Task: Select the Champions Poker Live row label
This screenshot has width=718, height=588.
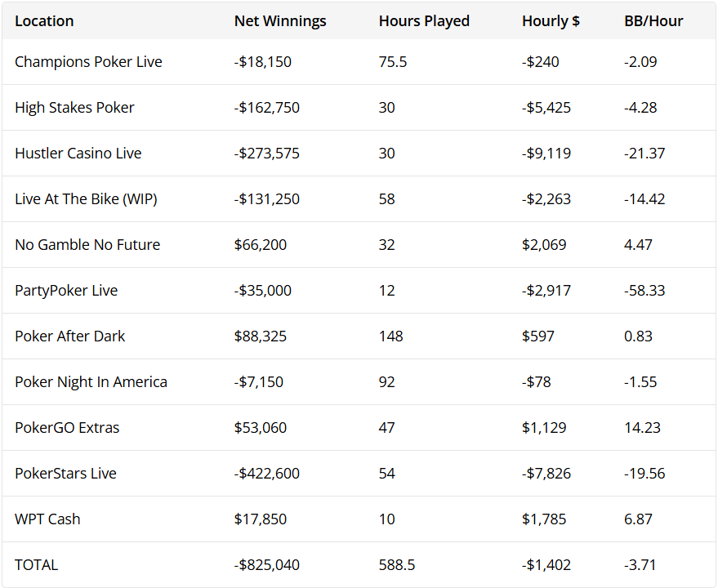Action: [88, 62]
